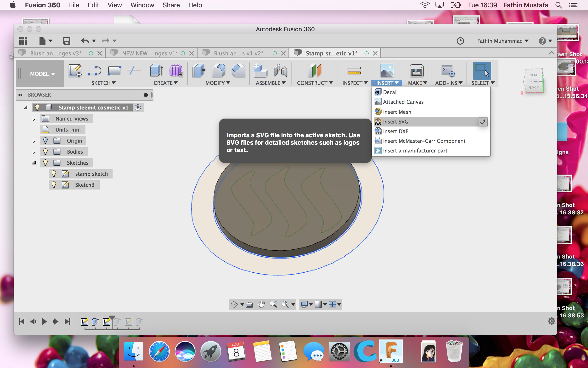This screenshot has width=588, height=368.
Task: Open timeline settings gear
Action: tap(551, 321)
